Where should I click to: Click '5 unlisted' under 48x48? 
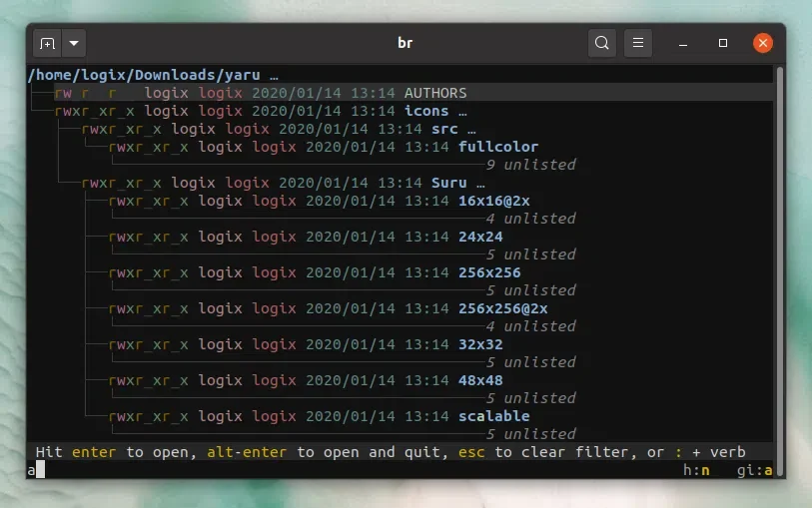(x=530, y=398)
